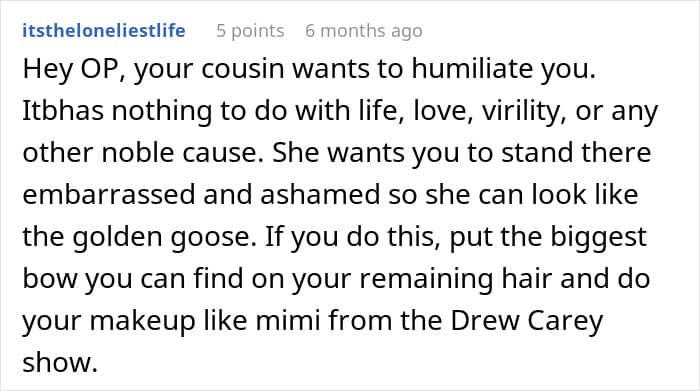Click the words Drew Carey
This screenshot has width=700, height=391.
pyautogui.click(x=527, y=321)
